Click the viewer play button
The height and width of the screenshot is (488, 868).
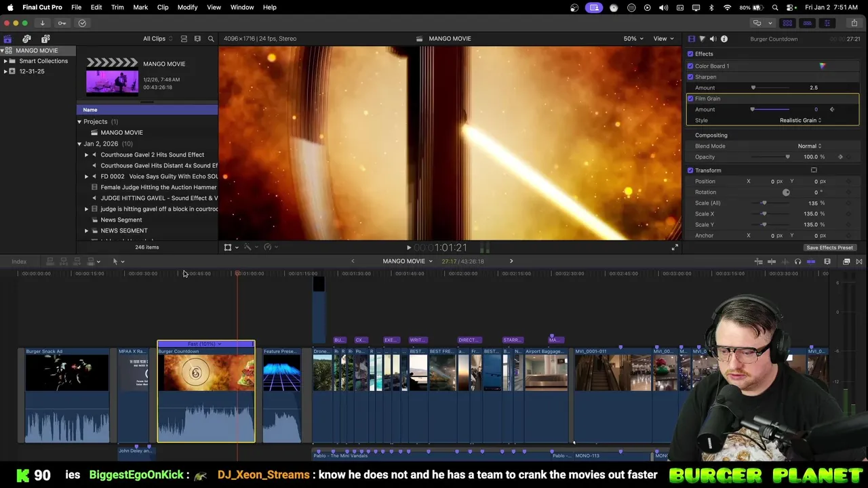click(x=408, y=248)
